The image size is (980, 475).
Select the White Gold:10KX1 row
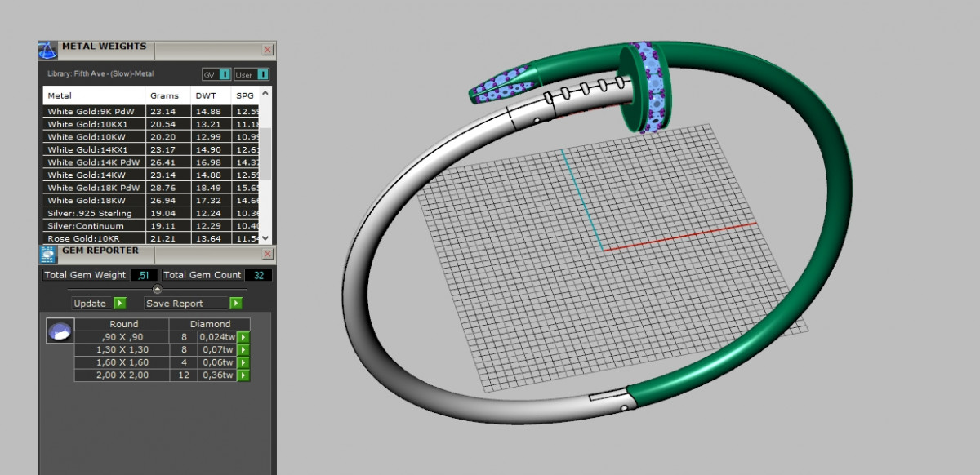(152, 124)
